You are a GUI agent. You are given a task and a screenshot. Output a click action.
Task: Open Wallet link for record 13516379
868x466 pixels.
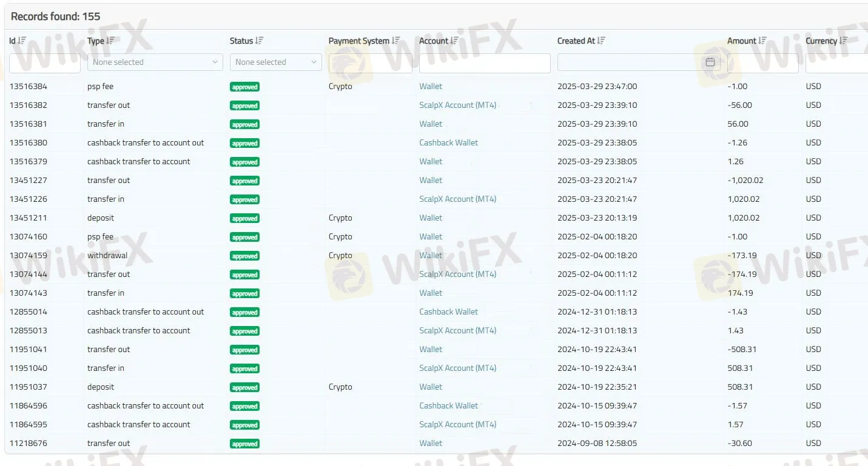pyautogui.click(x=431, y=161)
